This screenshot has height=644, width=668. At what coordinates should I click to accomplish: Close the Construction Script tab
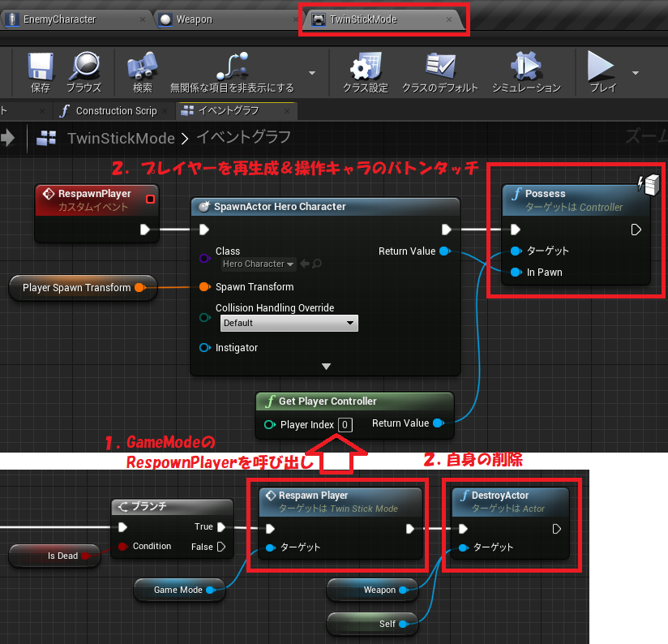coord(165,111)
